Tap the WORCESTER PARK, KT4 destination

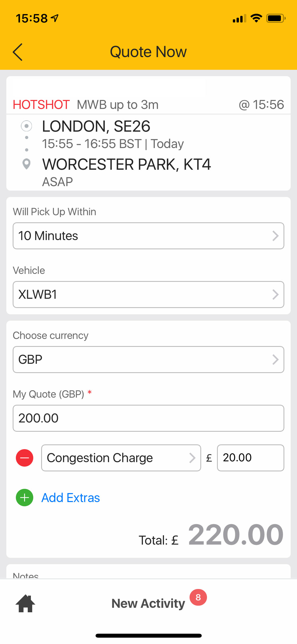127,164
